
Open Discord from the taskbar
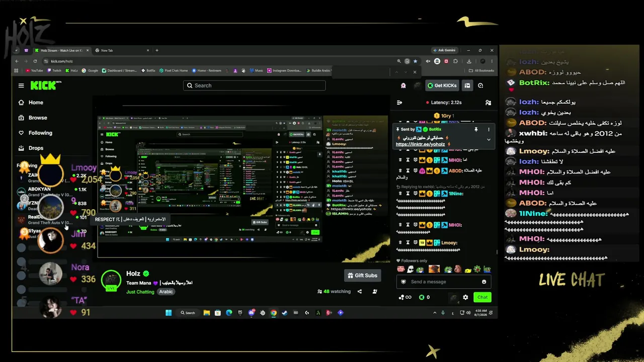coord(251,313)
